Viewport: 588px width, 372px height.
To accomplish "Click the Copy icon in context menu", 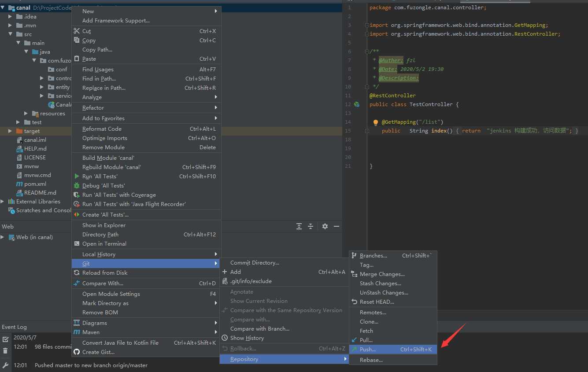I will pos(77,40).
